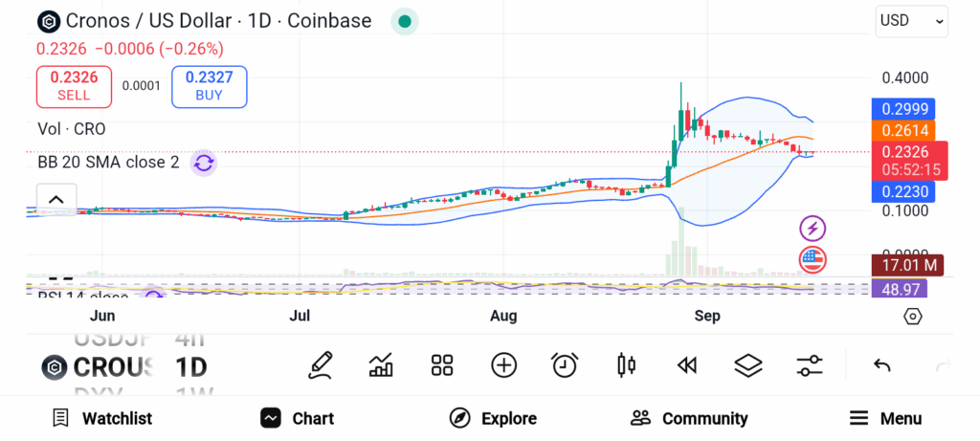Open the chart settings sliders icon
The image size is (980, 441).
pos(810,364)
